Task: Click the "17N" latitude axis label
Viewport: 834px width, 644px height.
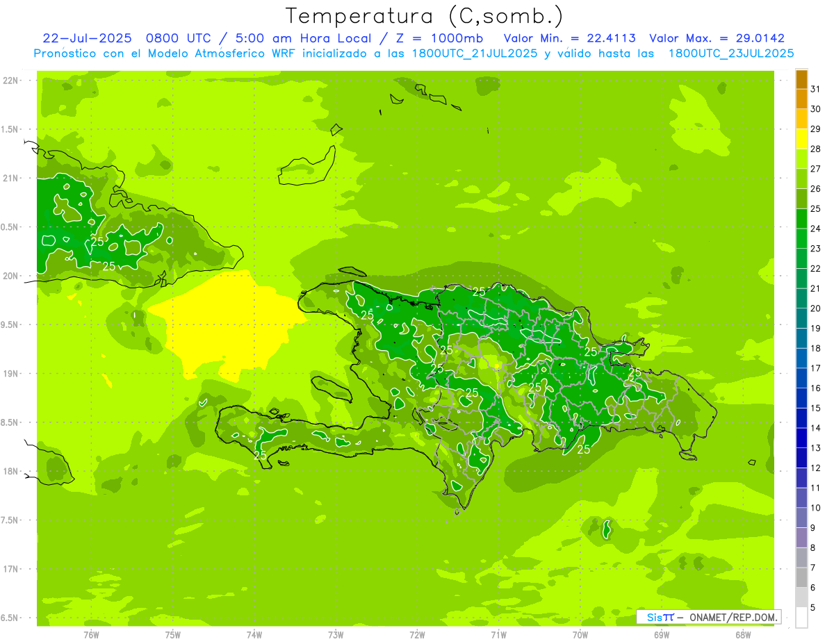Action: [x=11, y=569]
